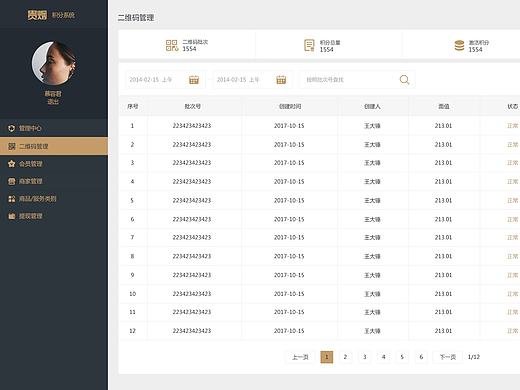Open 会员管理 menu item
The width and height of the screenshot is (520, 390).
(x=54, y=164)
